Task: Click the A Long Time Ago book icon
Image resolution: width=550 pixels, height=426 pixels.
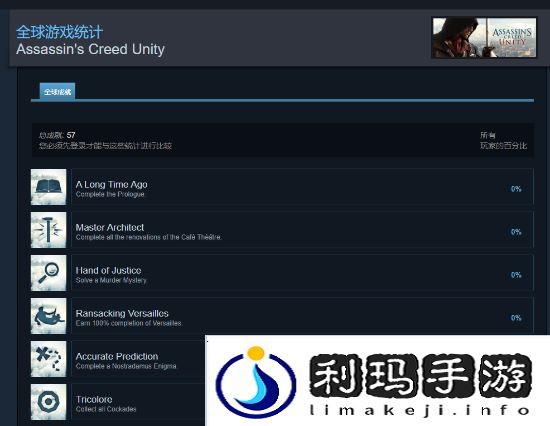Action: pyautogui.click(x=48, y=187)
